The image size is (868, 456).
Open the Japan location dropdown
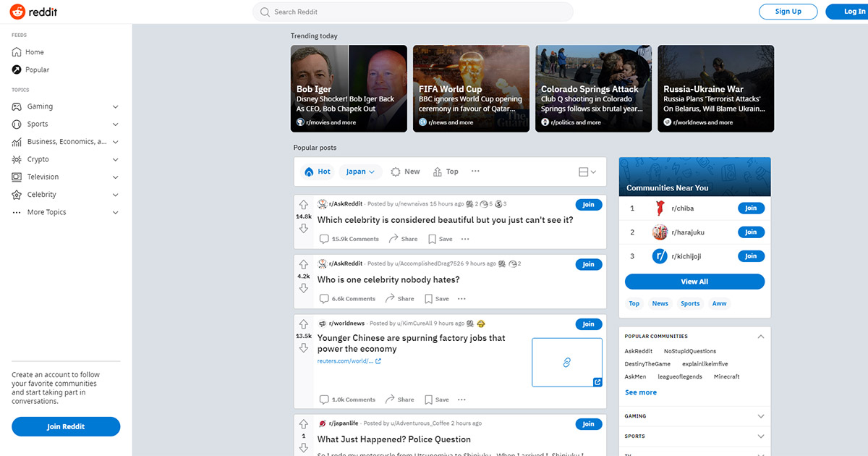tap(360, 172)
